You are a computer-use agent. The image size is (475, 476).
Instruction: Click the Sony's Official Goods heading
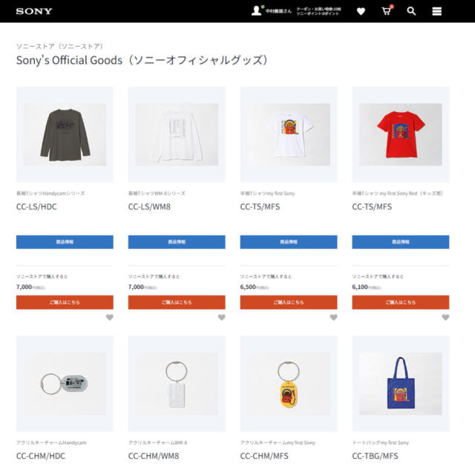click(x=142, y=60)
